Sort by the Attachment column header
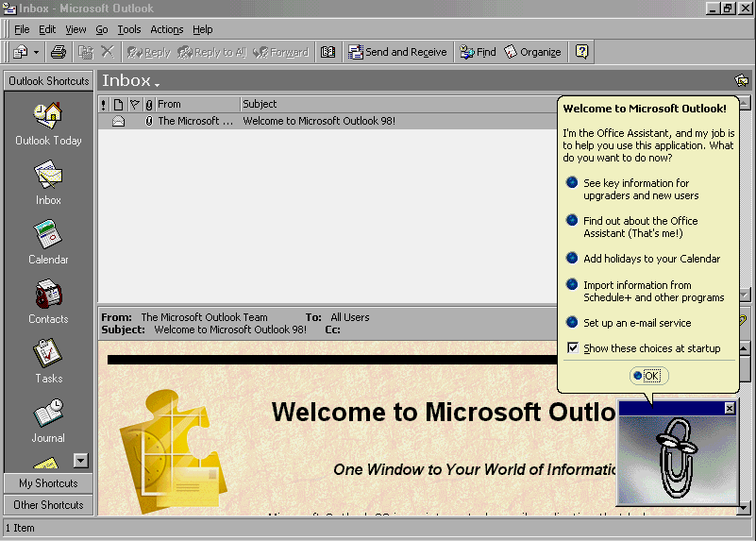The width and height of the screenshot is (756, 541). (149, 104)
